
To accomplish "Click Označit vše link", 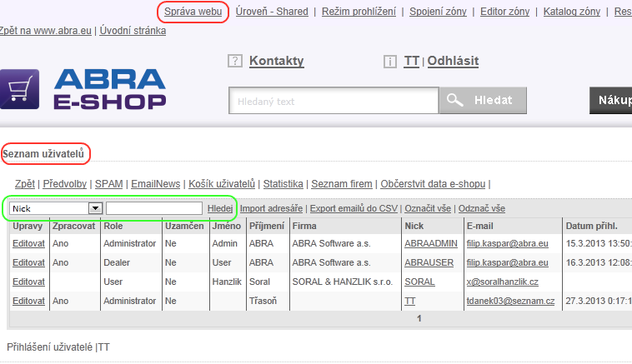I will click(428, 208).
